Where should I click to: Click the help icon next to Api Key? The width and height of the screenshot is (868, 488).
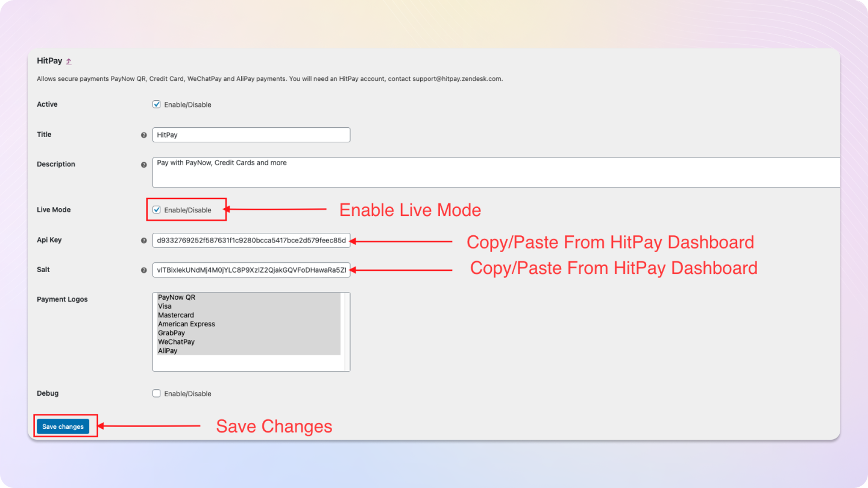coord(143,241)
